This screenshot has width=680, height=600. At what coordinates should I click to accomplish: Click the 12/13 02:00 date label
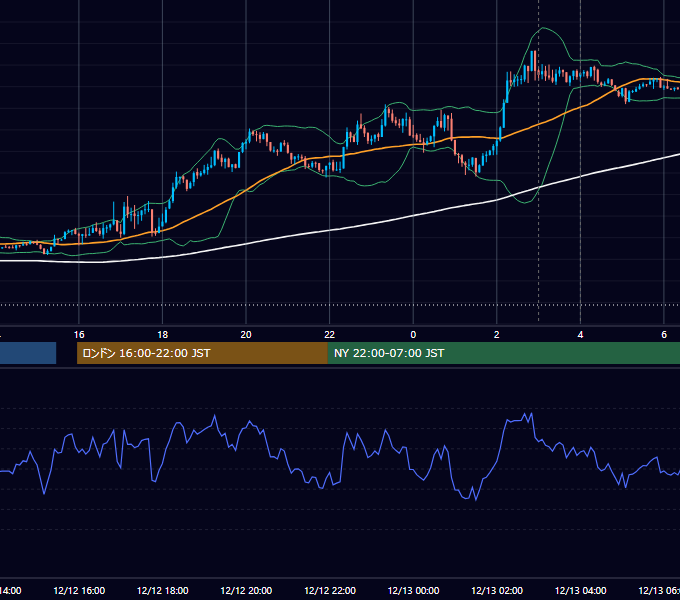[x=497, y=590]
